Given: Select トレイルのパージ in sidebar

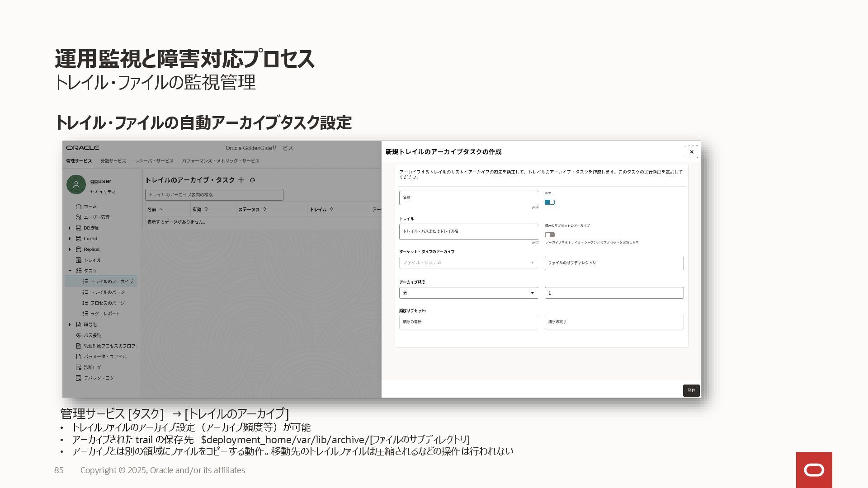Looking at the screenshot, I should point(107,292).
